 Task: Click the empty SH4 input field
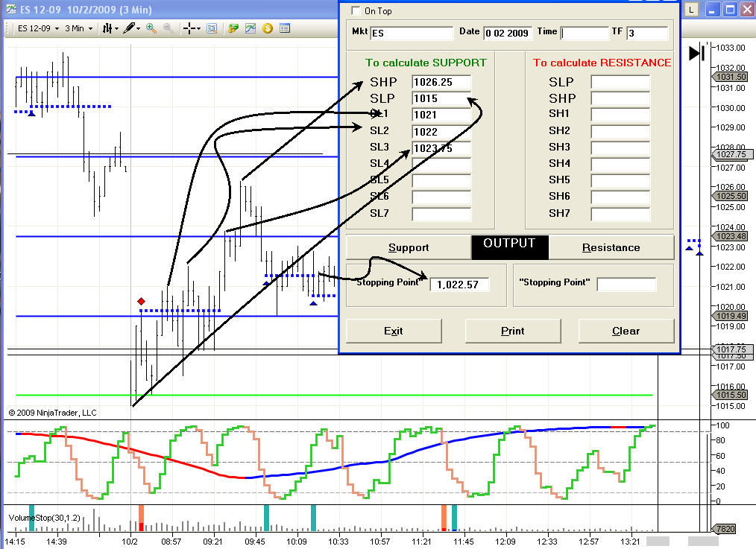tap(620, 164)
